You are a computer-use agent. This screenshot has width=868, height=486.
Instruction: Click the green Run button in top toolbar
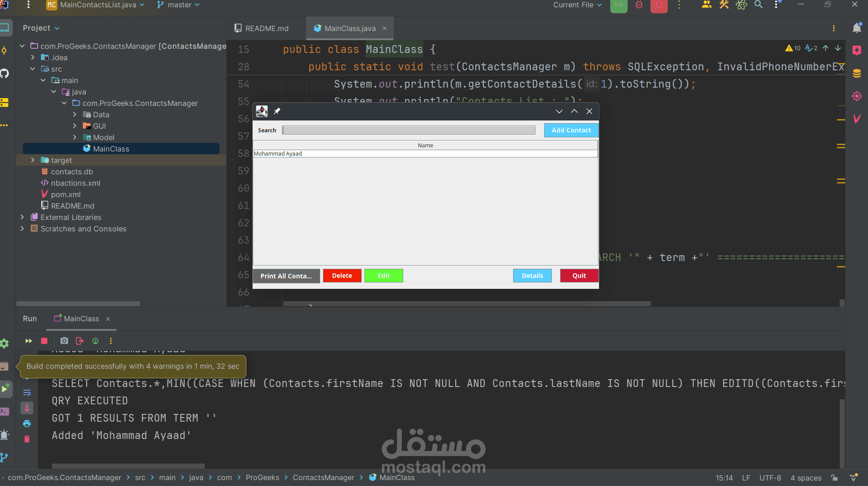[x=619, y=5]
